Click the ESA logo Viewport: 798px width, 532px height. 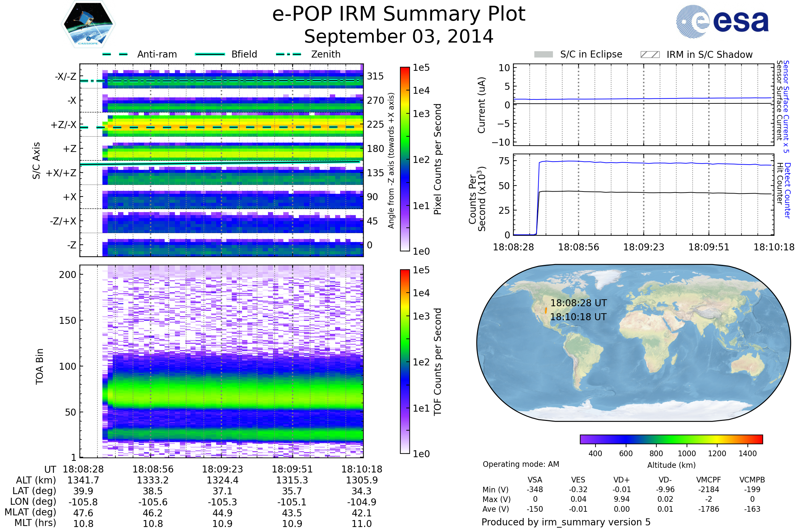point(723,21)
